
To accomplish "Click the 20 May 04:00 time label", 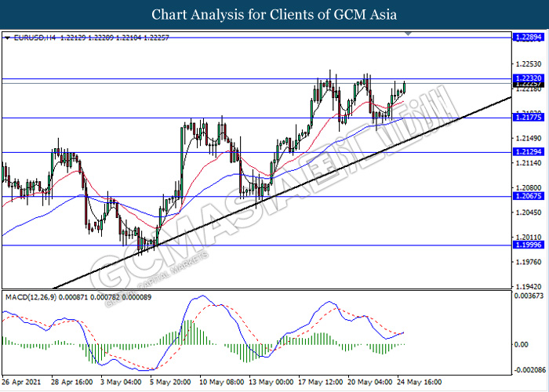I will pos(369,382).
